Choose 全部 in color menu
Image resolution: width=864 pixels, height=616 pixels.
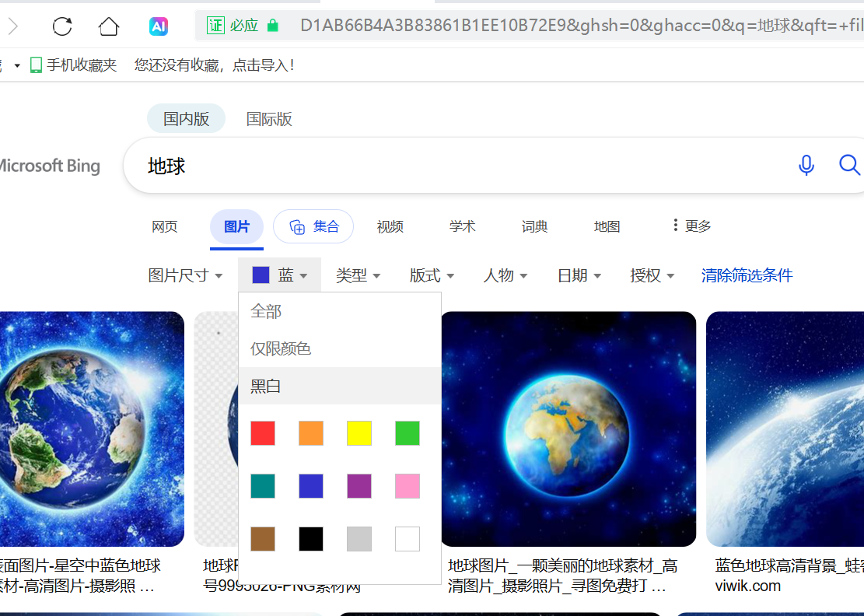tap(339, 311)
